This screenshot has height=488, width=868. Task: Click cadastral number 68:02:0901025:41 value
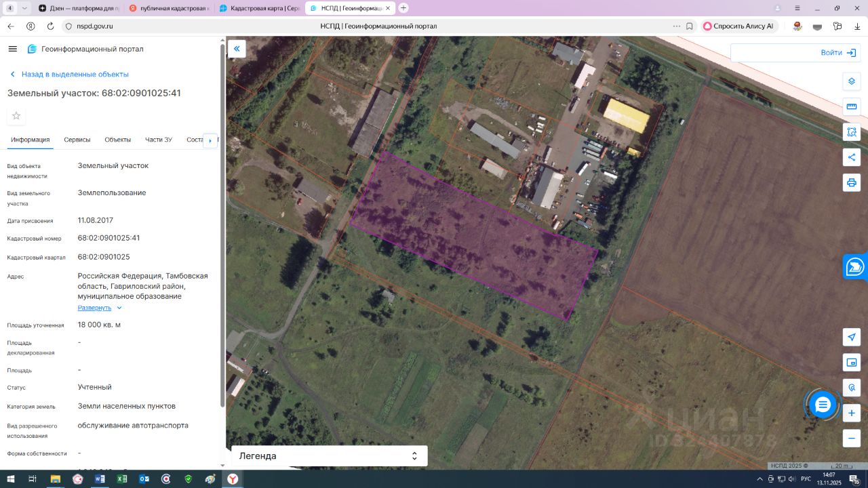click(109, 238)
